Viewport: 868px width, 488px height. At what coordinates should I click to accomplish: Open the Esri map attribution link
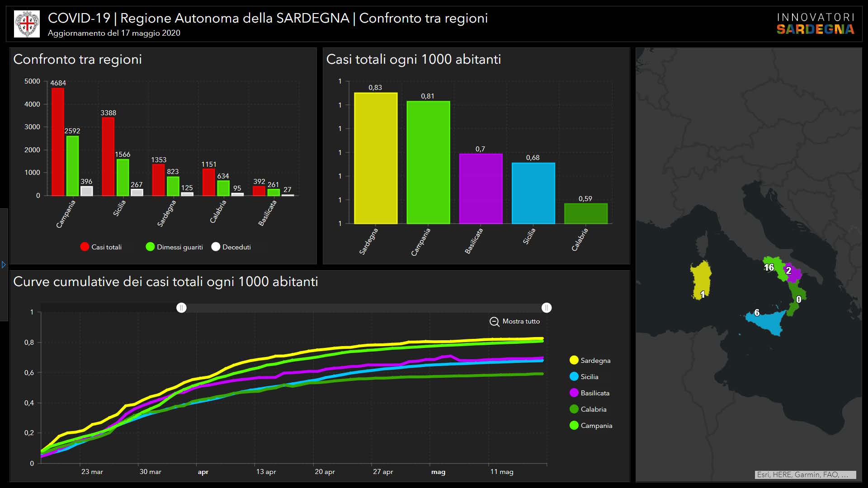[x=805, y=474]
